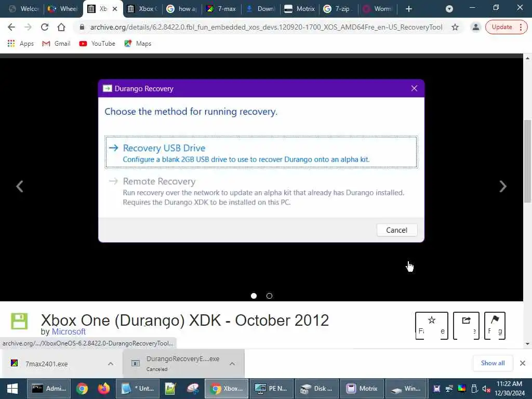Open the YouTube bookmark
The height and width of the screenshot is (399, 532).
(97, 44)
